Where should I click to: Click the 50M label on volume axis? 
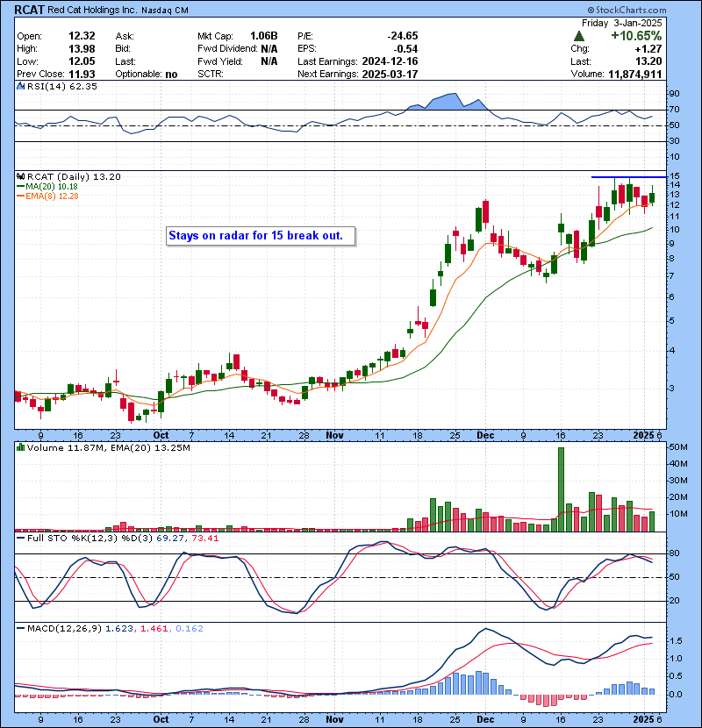pyautogui.click(x=677, y=447)
